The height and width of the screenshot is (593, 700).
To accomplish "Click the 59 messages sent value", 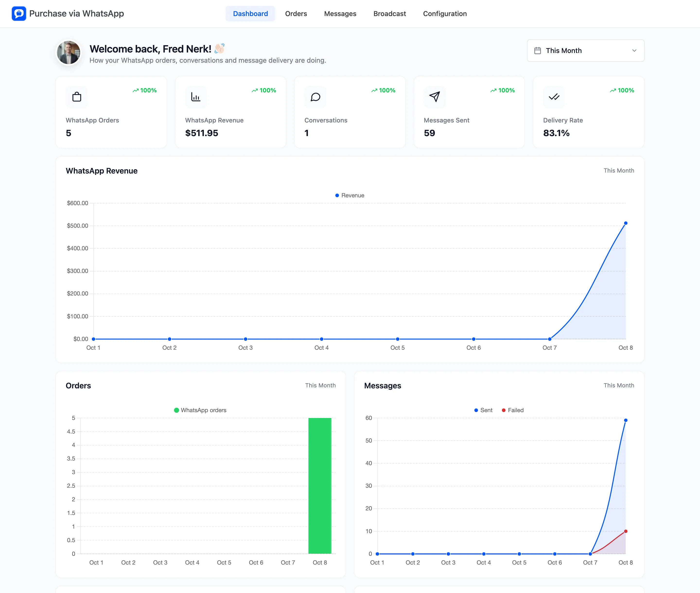I will click(x=429, y=133).
